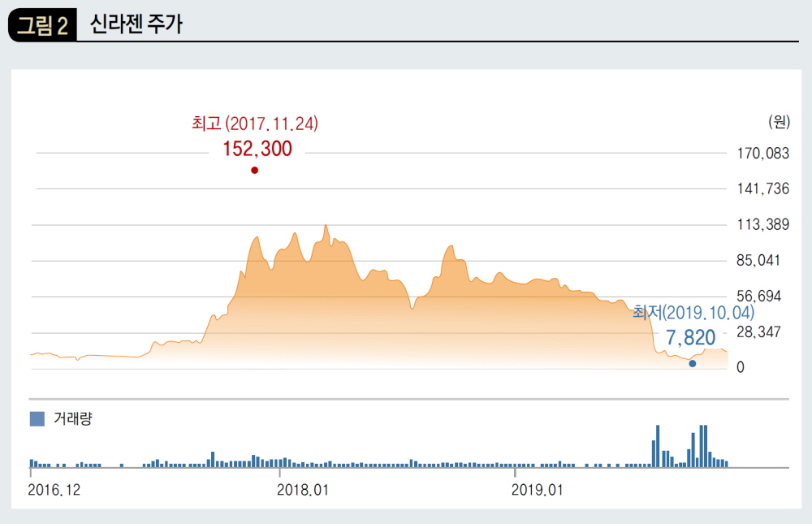This screenshot has width=812, height=524.
Task: Click the 최저(2019.10.04) annotation
Action: point(693,312)
